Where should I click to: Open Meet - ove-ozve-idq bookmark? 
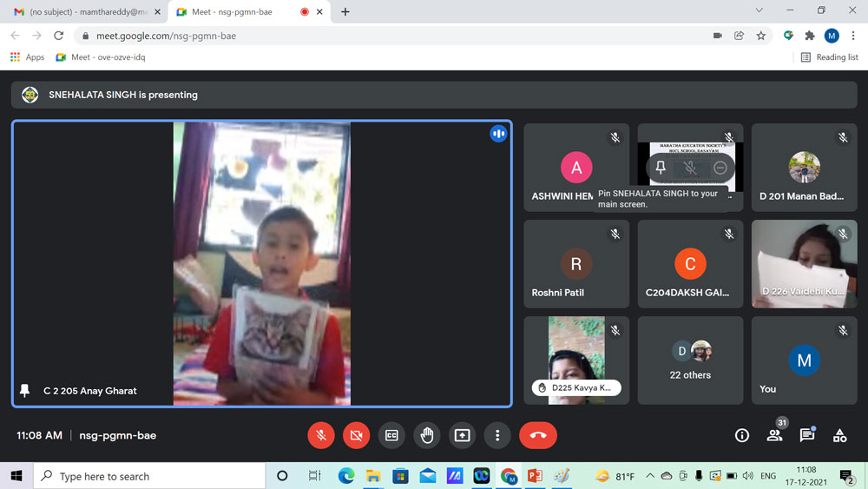click(101, 57)
